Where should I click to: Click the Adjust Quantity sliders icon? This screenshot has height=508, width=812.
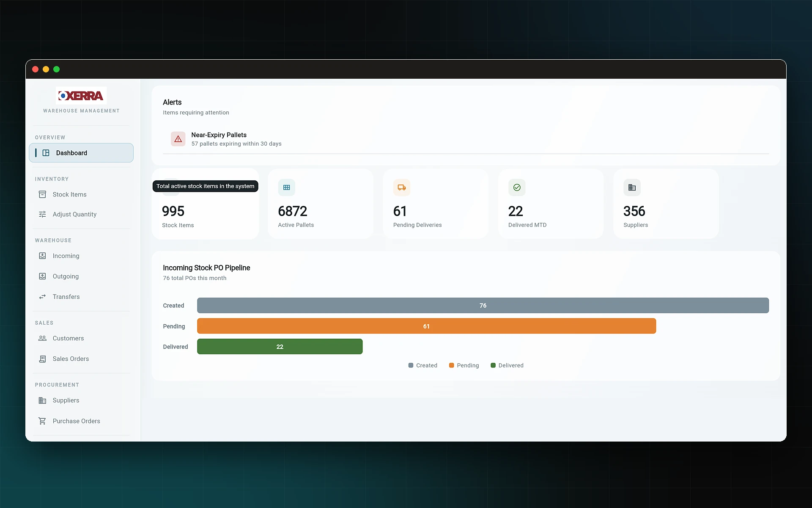[42, 214]
